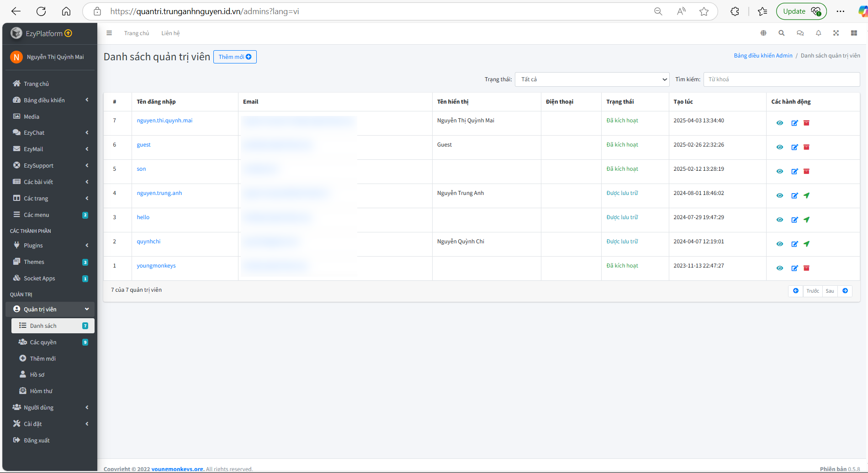
Task: Expand EzySupport sidebar menu
Action: [x=50, y=166]
